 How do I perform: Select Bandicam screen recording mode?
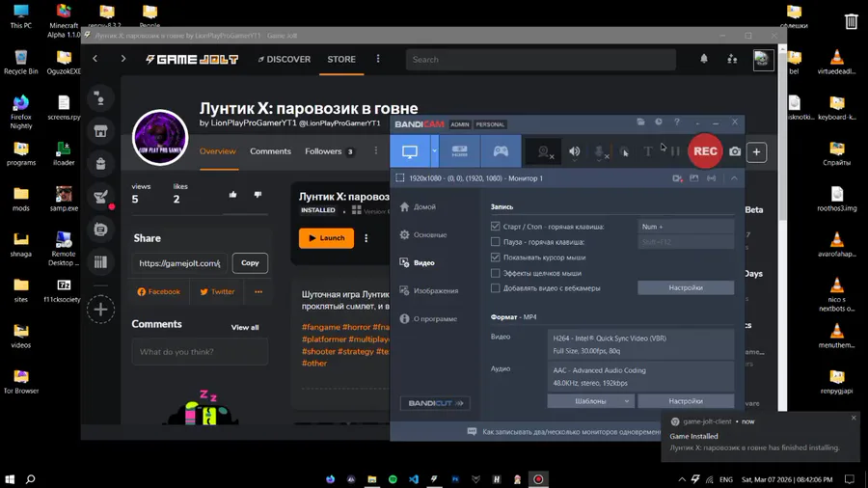[410, 151]
